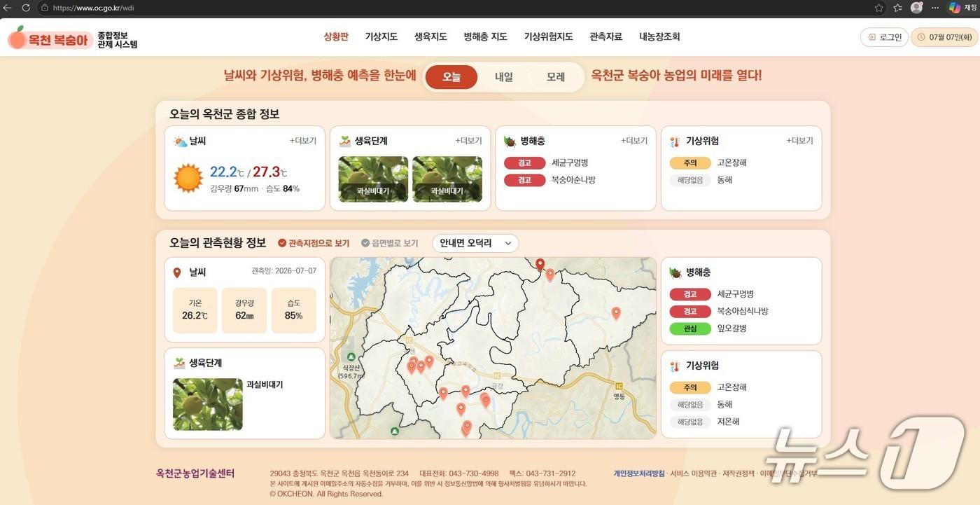Go back with the browser back arrow
This screenshot has width=980, height=505.
pyautogui.click(x=8, y=8)
